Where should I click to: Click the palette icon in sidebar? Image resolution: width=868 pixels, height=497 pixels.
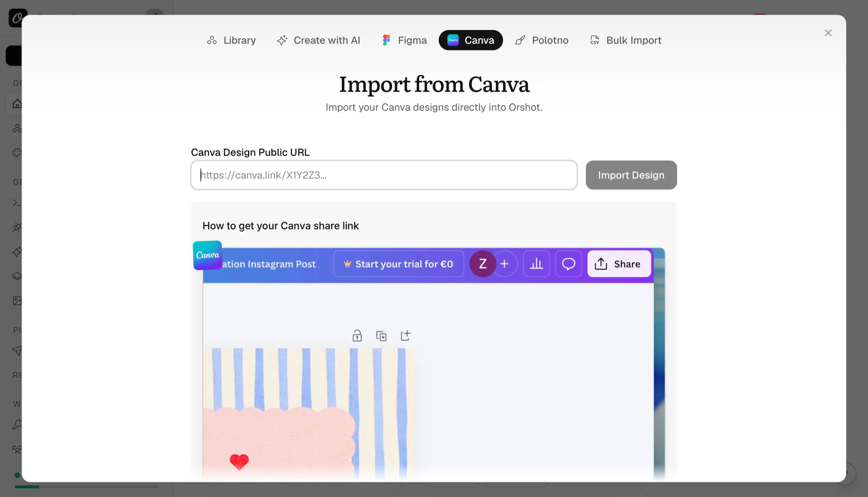pos(17,153)
